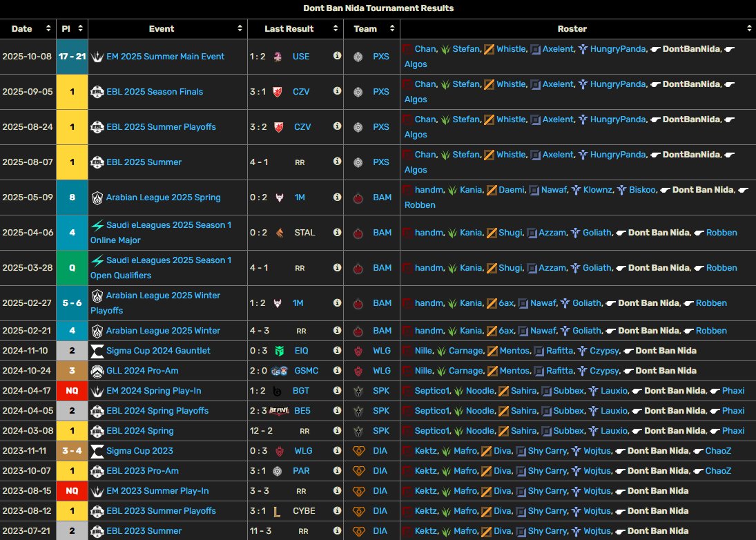Open BGT opponent link in EM 2024 Play-In row
This screenshot has width=756, height=540.
click(x=301, y=391)
